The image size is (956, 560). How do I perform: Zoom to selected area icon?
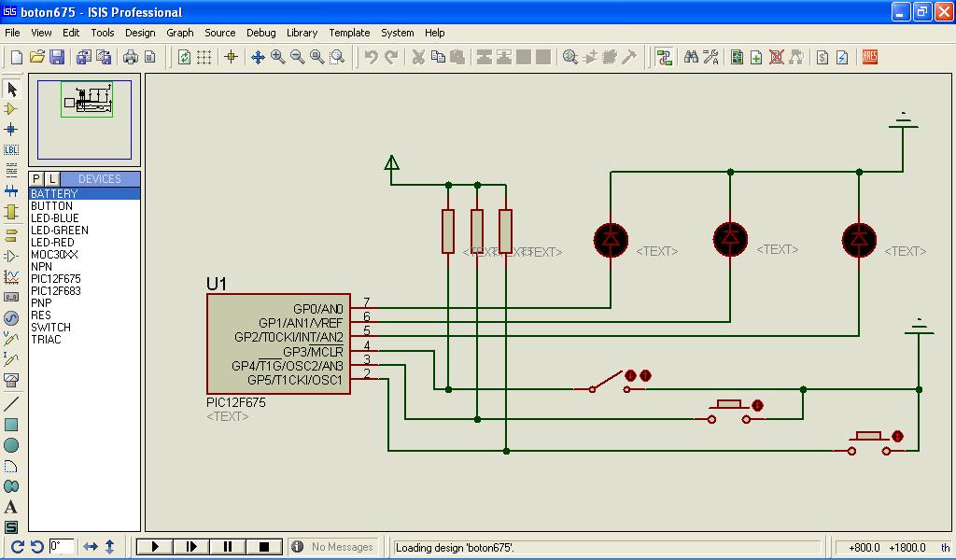point(336,57)
